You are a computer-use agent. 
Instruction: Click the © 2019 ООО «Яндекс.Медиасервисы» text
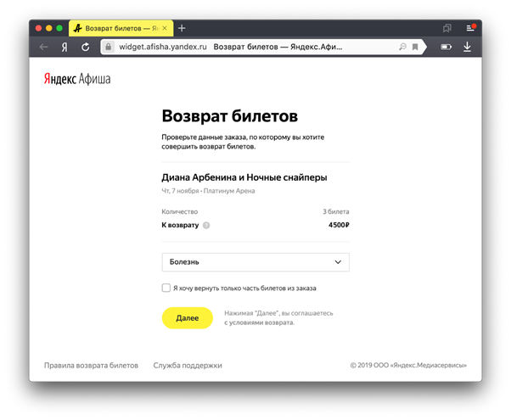click(408, 365)
